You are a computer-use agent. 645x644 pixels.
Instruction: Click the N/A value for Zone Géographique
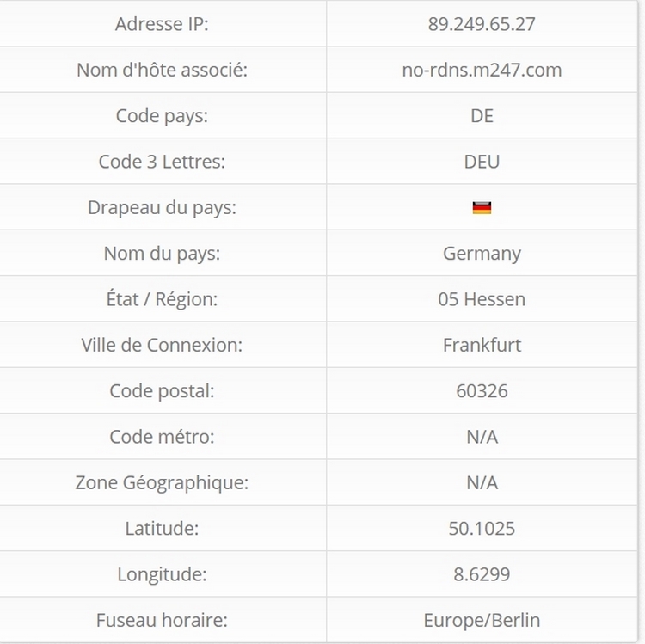click(482, 482)
